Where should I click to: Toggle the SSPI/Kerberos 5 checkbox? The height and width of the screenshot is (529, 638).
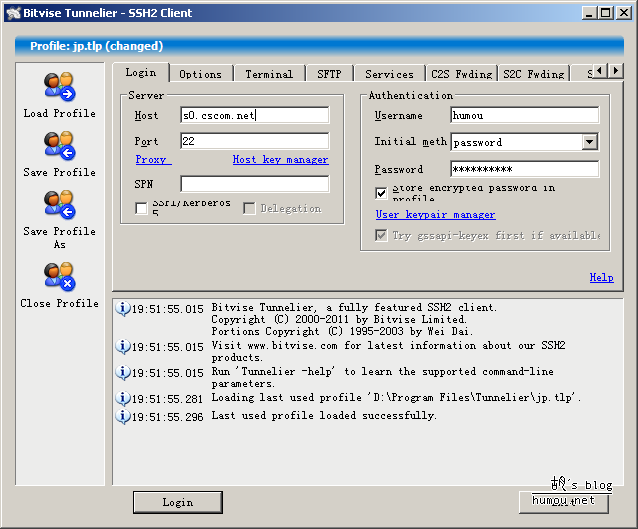coord(141,208)
